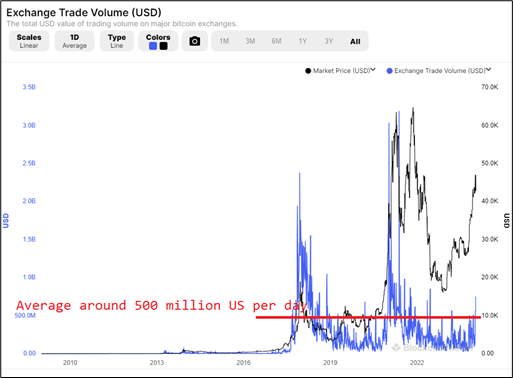Screen dimensions: 513x378
Task: Select the 1M time range
Action: coord(224,41)
